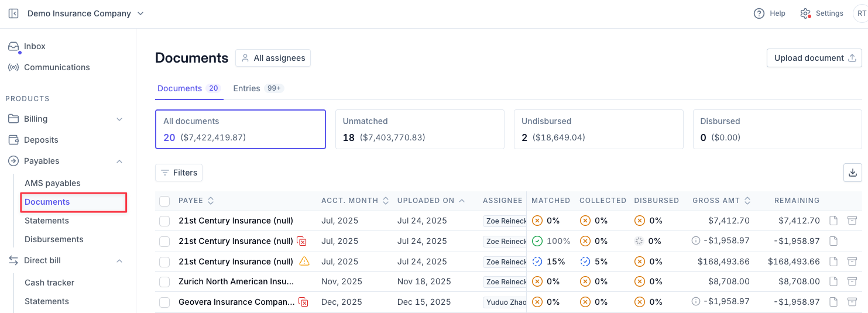
Task: Click the Communications broadcast icon
Action: pos(13,67)
